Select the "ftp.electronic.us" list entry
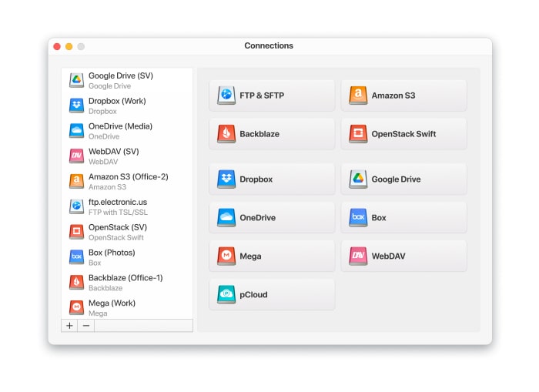 click(x=127, y=206)
